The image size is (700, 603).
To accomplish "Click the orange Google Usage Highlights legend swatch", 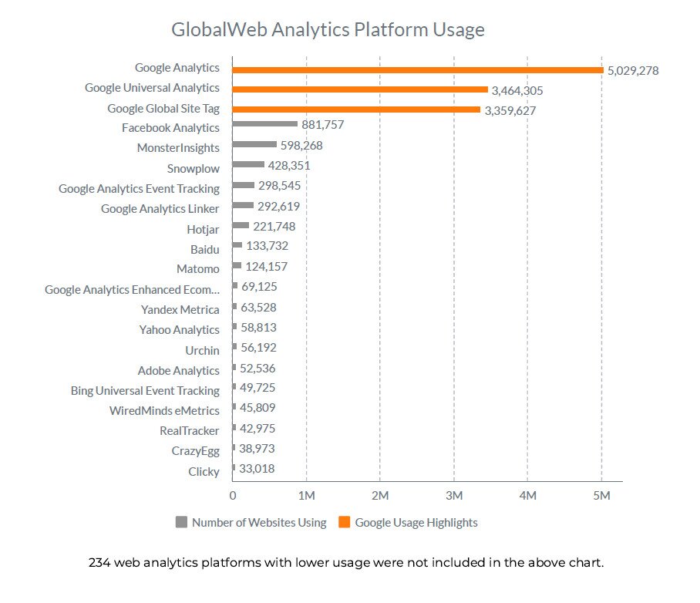I will coord(344,522).
